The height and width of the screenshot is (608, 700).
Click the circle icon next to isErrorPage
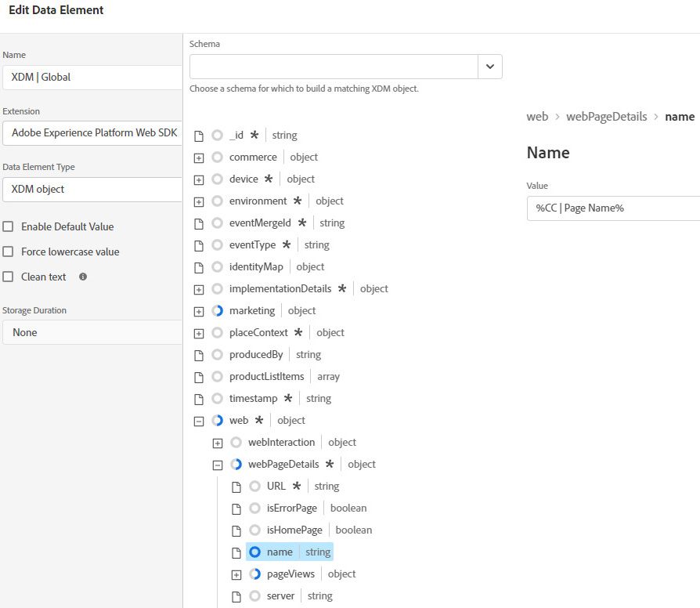click(x=254, y=508)
